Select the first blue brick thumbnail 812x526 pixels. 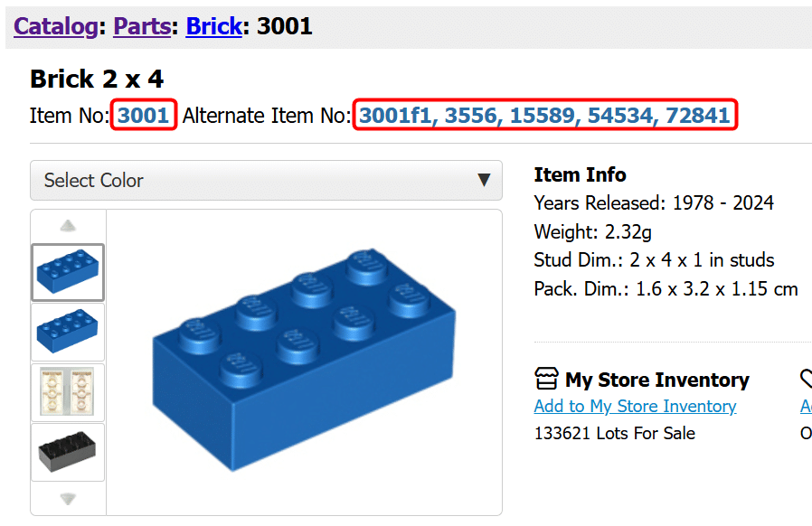click(68, 272)
